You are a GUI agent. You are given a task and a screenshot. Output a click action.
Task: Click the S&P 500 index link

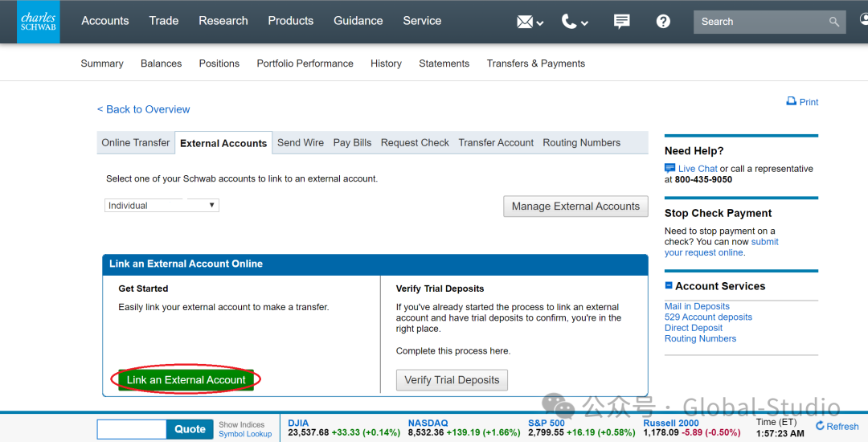click(x=547, y=424)
